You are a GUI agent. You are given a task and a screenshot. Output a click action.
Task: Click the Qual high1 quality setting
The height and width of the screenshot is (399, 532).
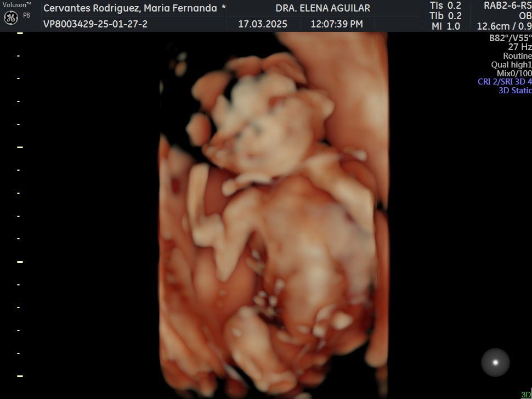(511, 65)
